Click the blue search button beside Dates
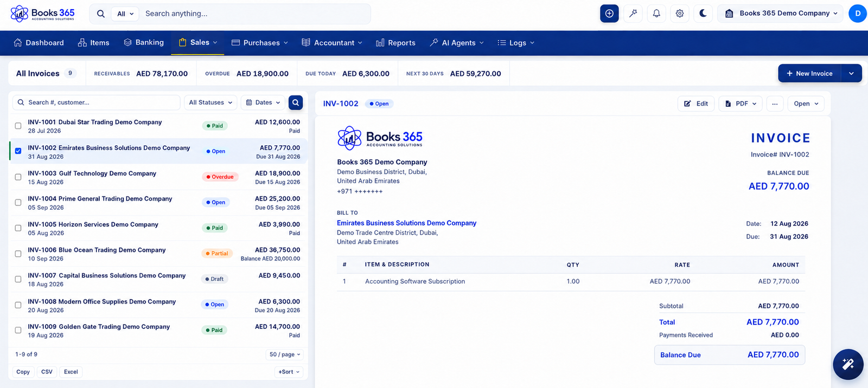 click(296, 102)
